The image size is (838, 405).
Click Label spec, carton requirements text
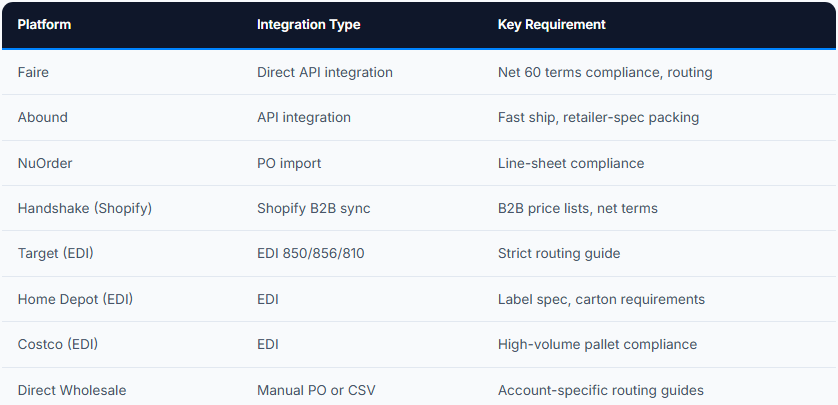601,299
